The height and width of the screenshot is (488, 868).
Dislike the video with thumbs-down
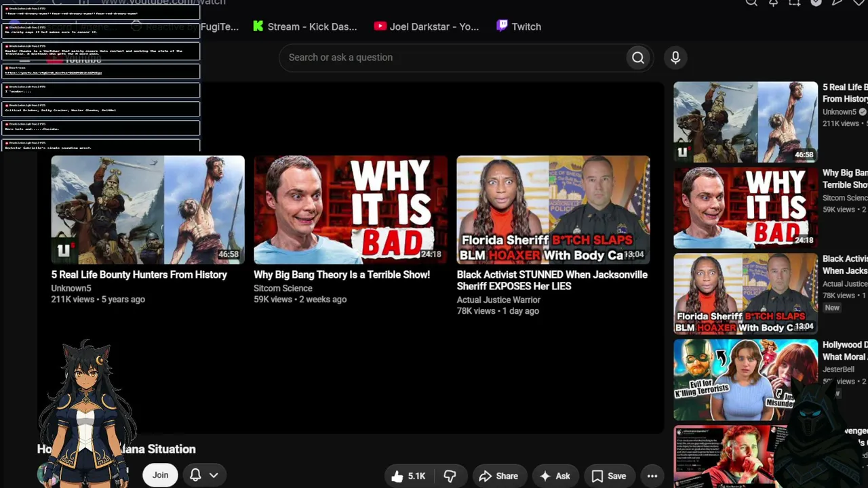click(450, 476)
